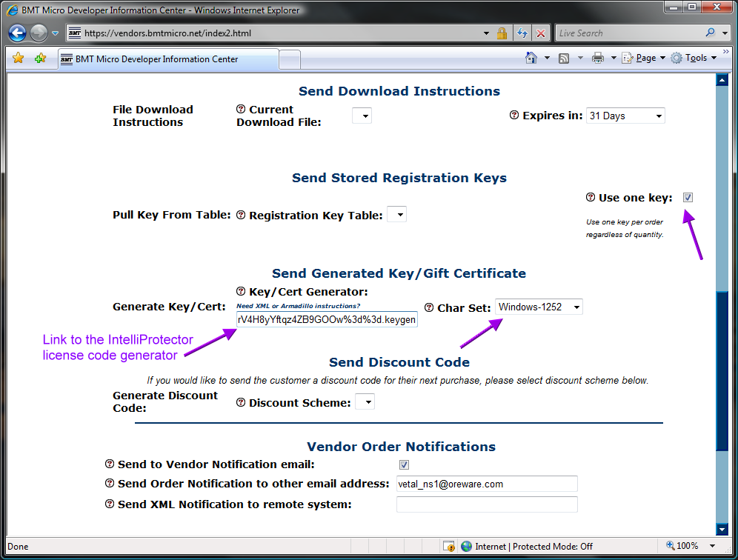738x560 pixels.
Task: Click the status bar security warning icon
Action: point(449,547)
